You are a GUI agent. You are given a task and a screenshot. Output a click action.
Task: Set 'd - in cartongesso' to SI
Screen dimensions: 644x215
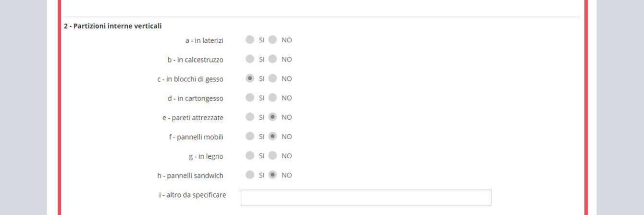pos(250,98)
